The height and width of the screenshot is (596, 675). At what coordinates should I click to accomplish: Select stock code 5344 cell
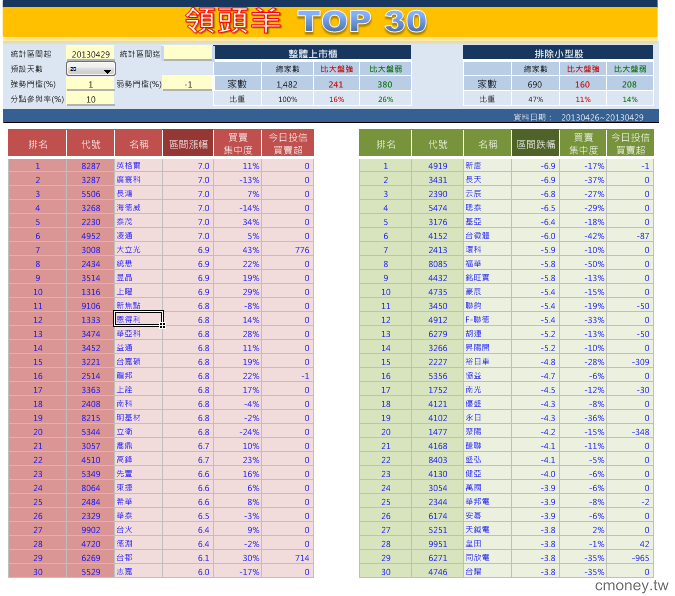point(90,432)
